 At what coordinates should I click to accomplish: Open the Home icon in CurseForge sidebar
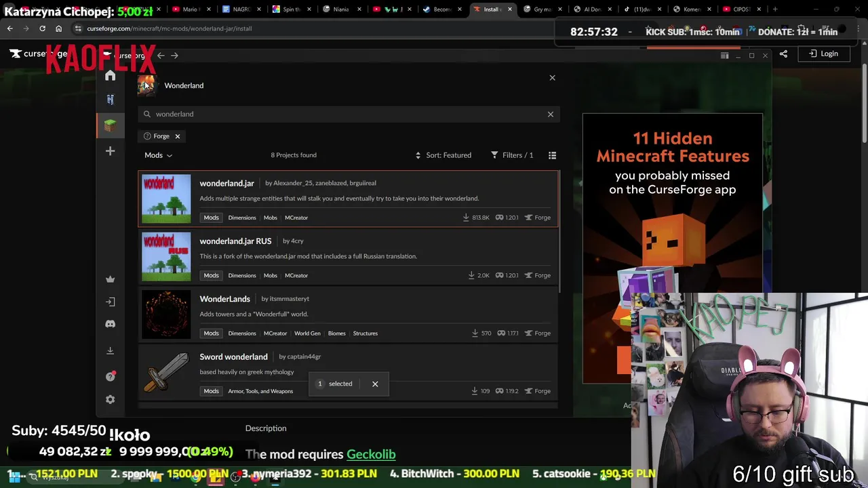[x=110, y=75]
